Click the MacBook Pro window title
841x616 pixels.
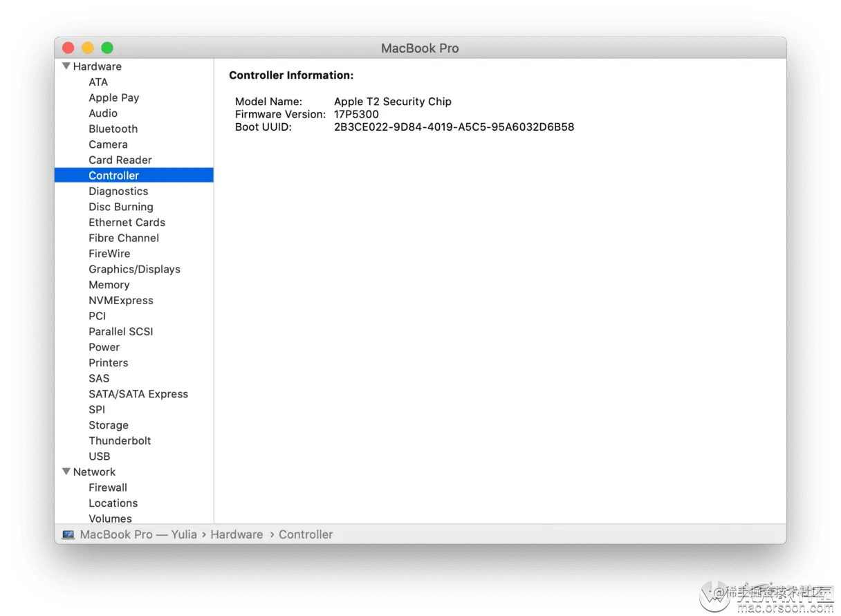tap(420, 48)
